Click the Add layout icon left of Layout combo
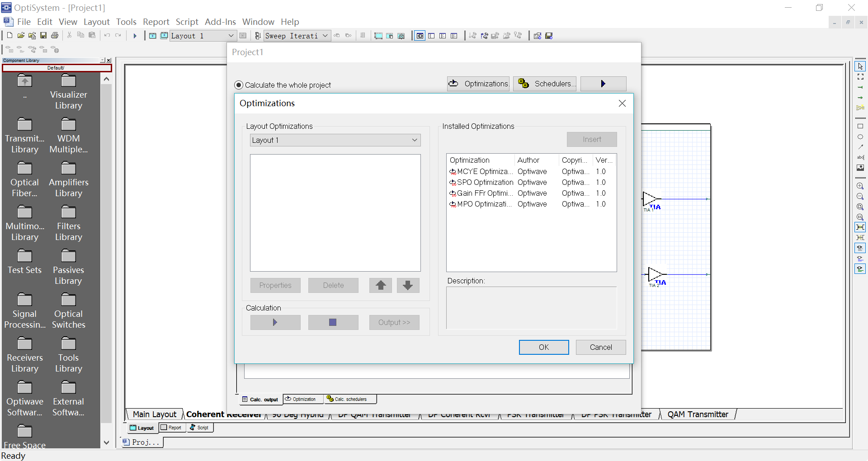This screenshot has height=461, width=868. pos(153,36)
